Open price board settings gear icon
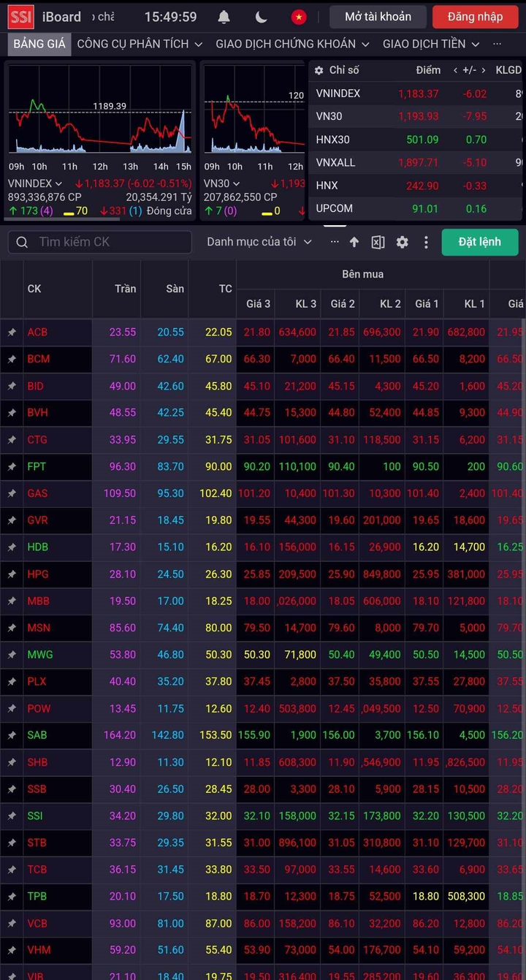The height and width of the screenshot is (980, 526). [x=402, y=242]
